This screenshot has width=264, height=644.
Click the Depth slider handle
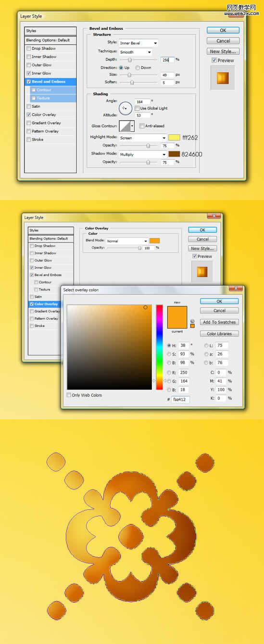130,60
